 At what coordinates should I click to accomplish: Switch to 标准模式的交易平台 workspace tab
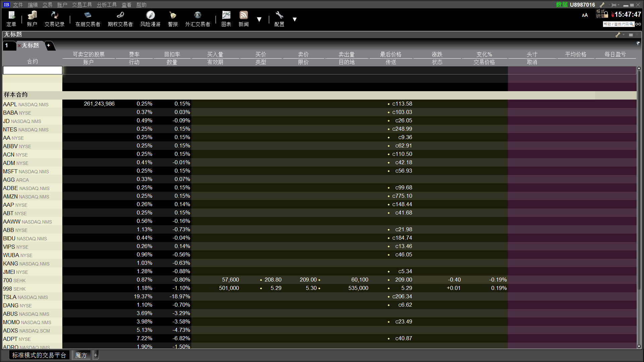39,355
